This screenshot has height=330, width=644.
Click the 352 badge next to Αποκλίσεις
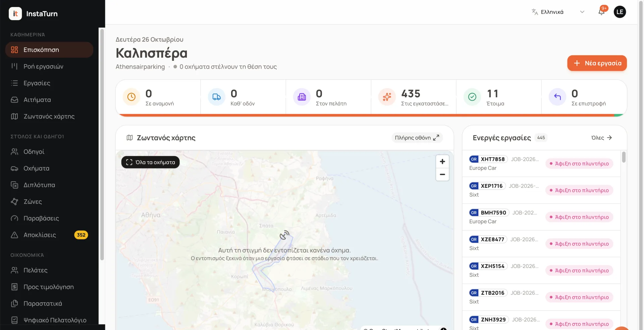tap(81, 235)
